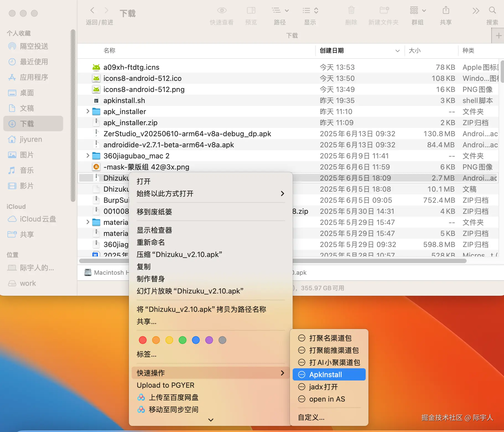Apply the red color tag
Viewport: 504px width, 432px height.
143,340
